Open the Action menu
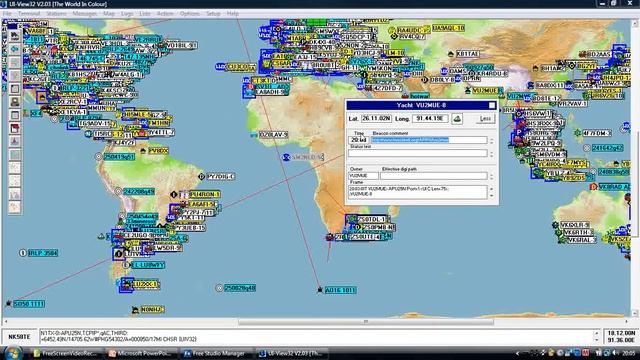This screenshot has width=640, height=360. [165, 13]
